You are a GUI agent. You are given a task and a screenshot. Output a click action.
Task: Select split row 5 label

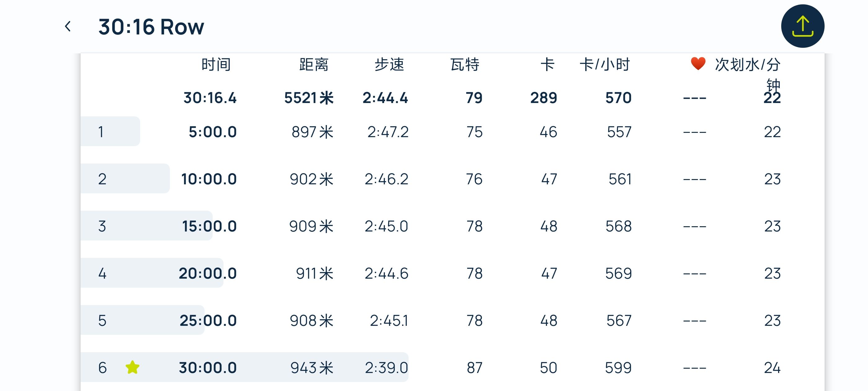(102, 321)
